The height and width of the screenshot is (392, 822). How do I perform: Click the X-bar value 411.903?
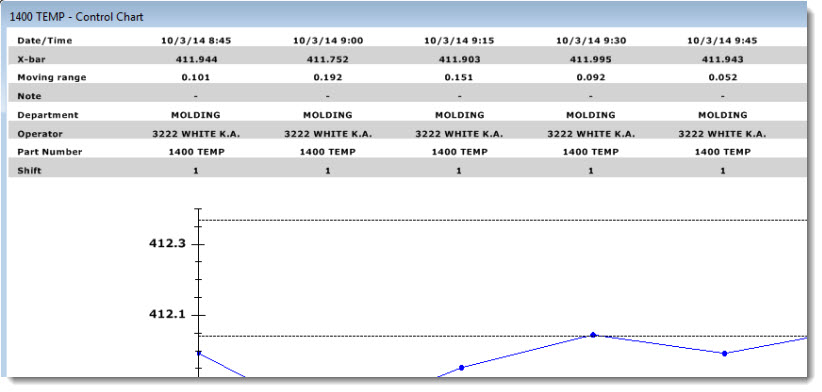tap(459, 59)
